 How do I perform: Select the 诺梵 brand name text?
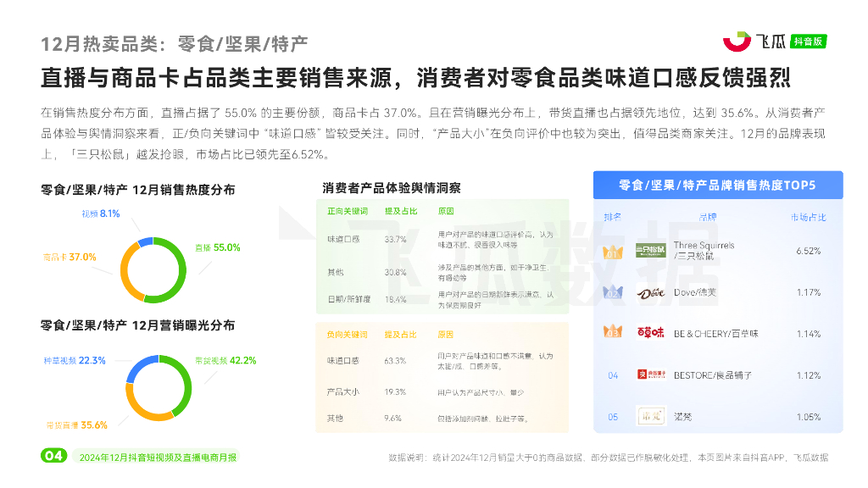point(682,417)
